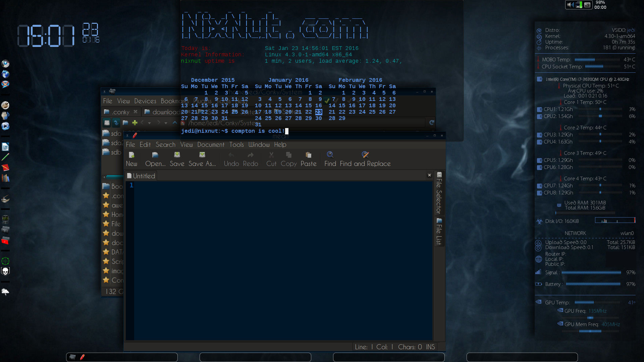Viewport: 644px width, 362px height.
Task: Click the text editor taskbar button at bottom
Action: [82, 357]
